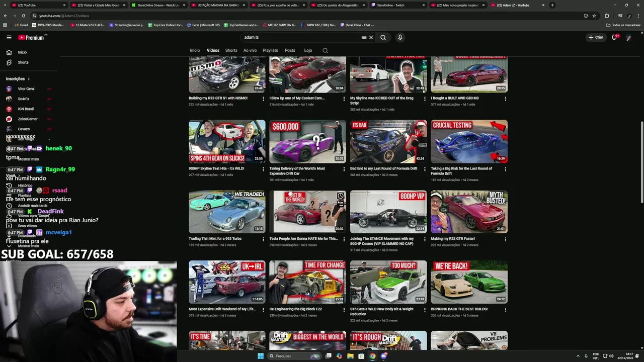Open options menu for 900HP Skyline Test Hits video

(x=263, y=169)
